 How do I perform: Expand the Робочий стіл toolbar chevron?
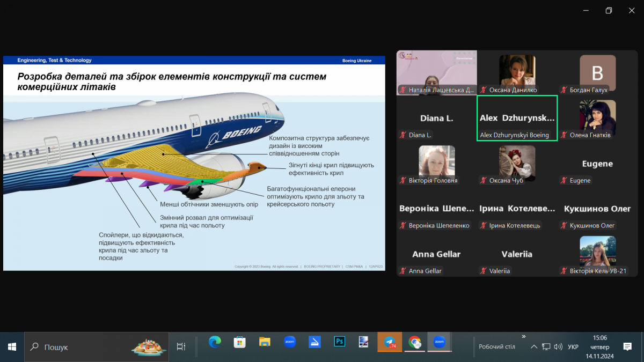click(x=523, y=337)
